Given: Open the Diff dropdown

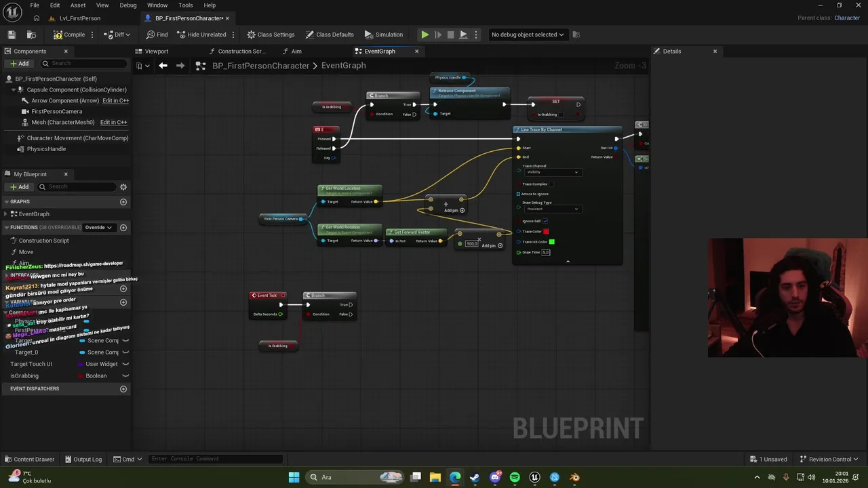Looking at the screenshot, I should click(117, 35).
